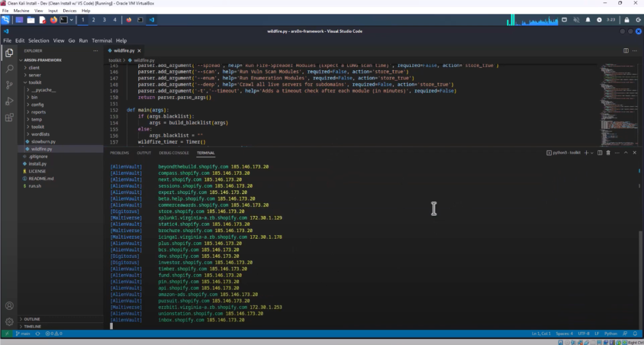
Task: Click the Kali applications menu icon
Action: point(5,19)
